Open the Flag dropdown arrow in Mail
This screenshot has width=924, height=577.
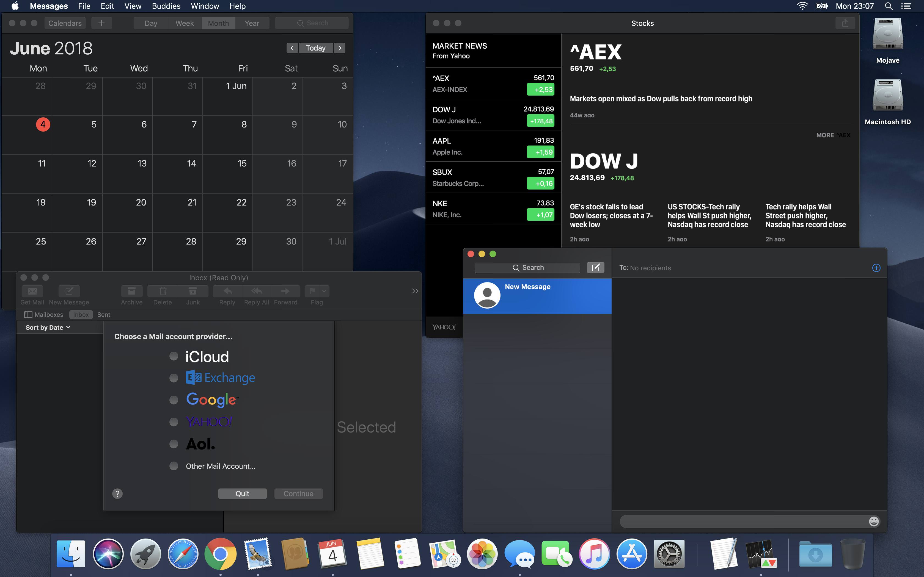point(324,291)
